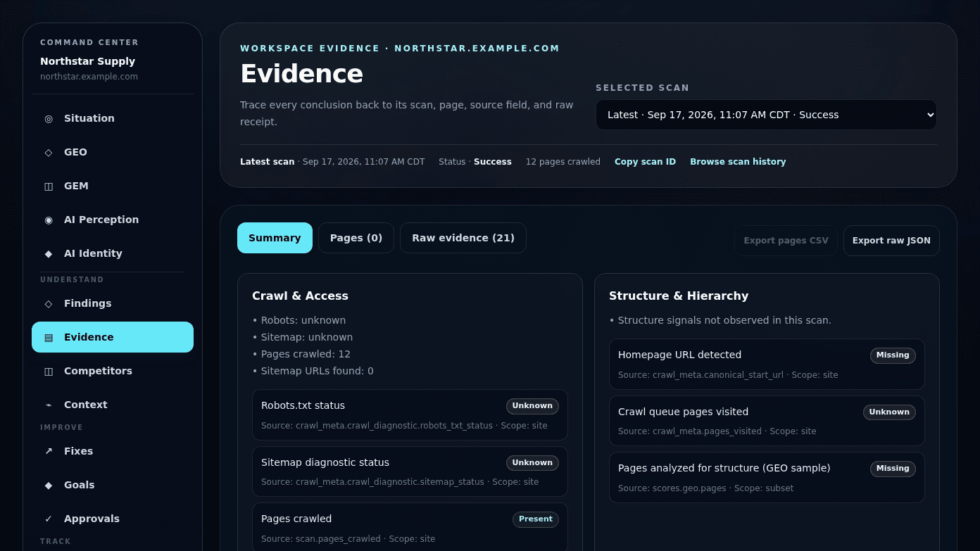
Task: Open the Selected Scan dropdown
Action: coord(766,115)
